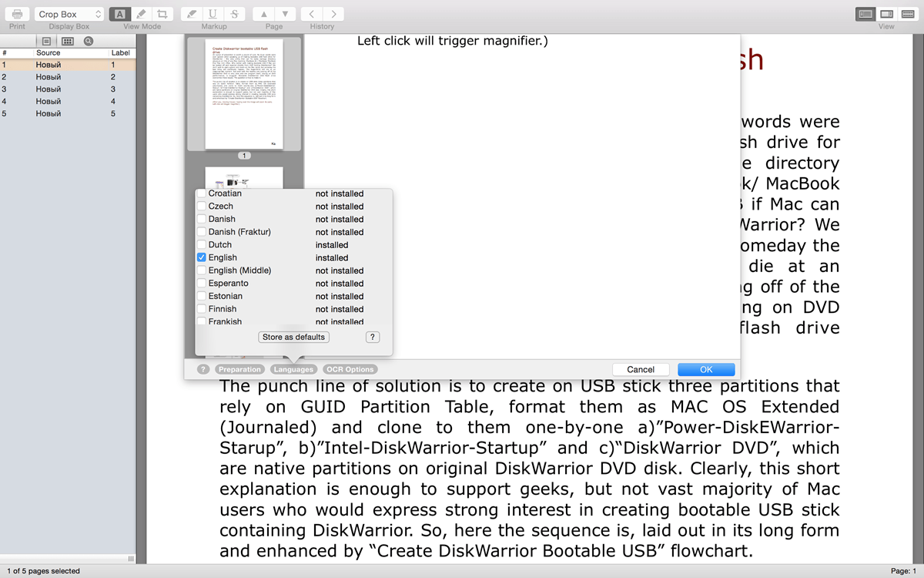The image size is (924, 578).
Task: Select row 1 in the page list
Action: tap(68, 65)
